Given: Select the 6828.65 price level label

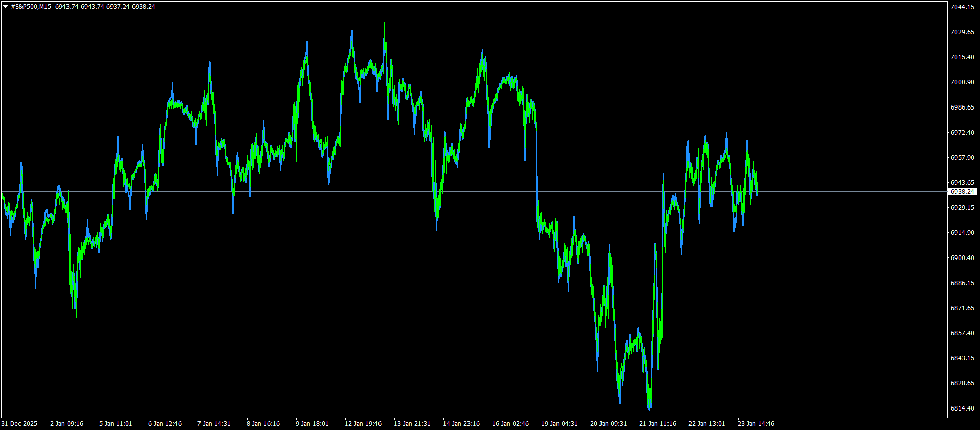Looking at the screenshot, I should click(962, 383).
